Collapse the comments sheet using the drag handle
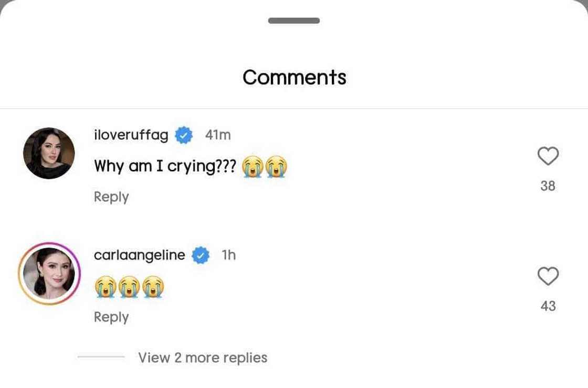The image size is (588, 388). coord(293,21)
